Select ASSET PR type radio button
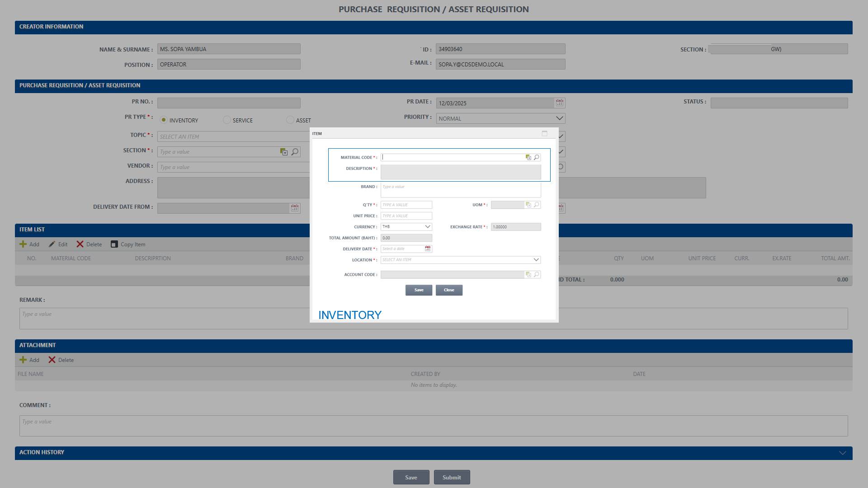Viewport: 868px width, 488px height. pos(290,120)
